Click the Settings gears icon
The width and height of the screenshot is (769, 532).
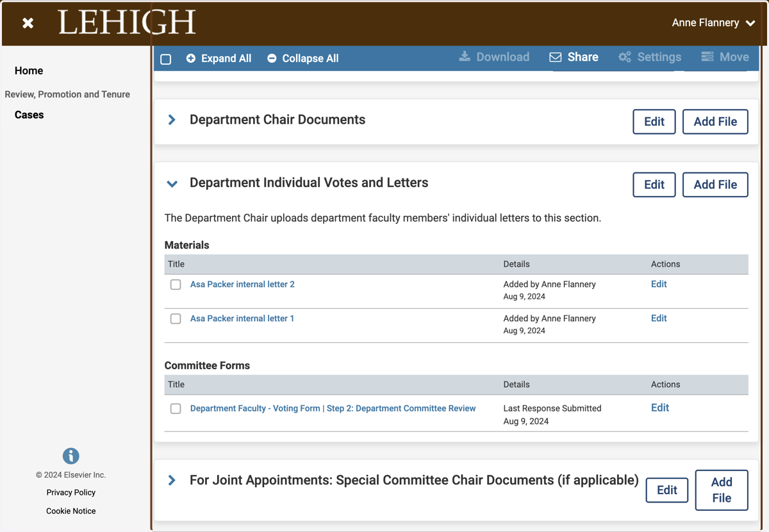625,57
